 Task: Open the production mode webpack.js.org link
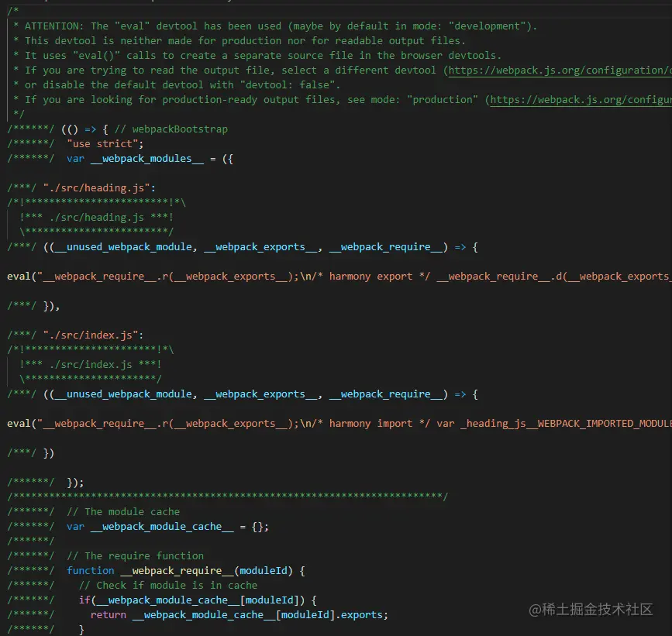(x=581, y=100)
